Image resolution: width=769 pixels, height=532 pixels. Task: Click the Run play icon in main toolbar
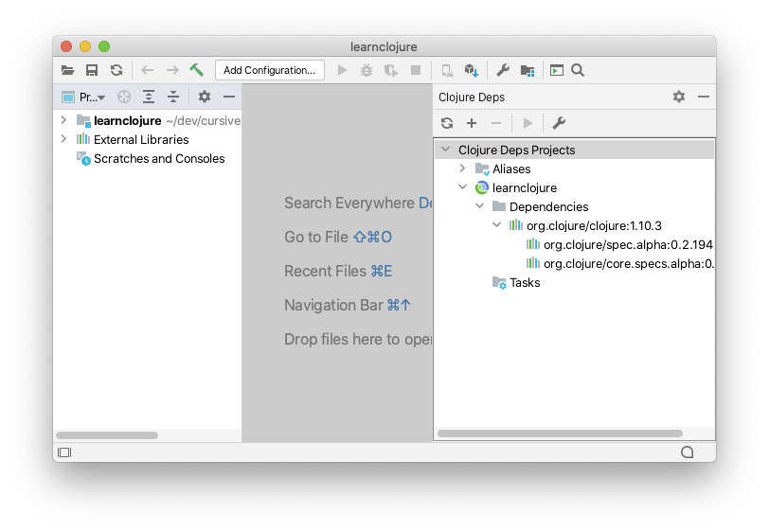tap(342, 70)
